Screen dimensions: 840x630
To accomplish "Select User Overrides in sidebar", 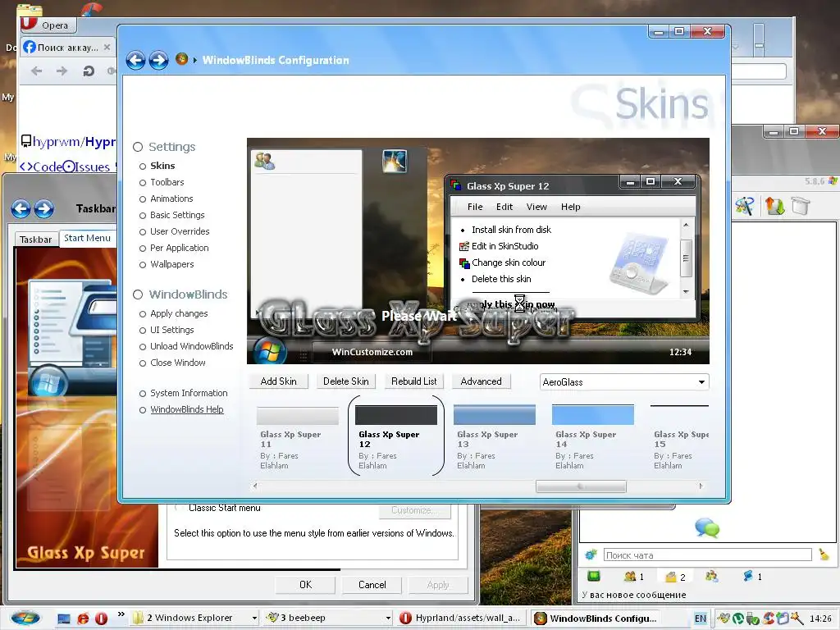I will (x=180, y=231).
